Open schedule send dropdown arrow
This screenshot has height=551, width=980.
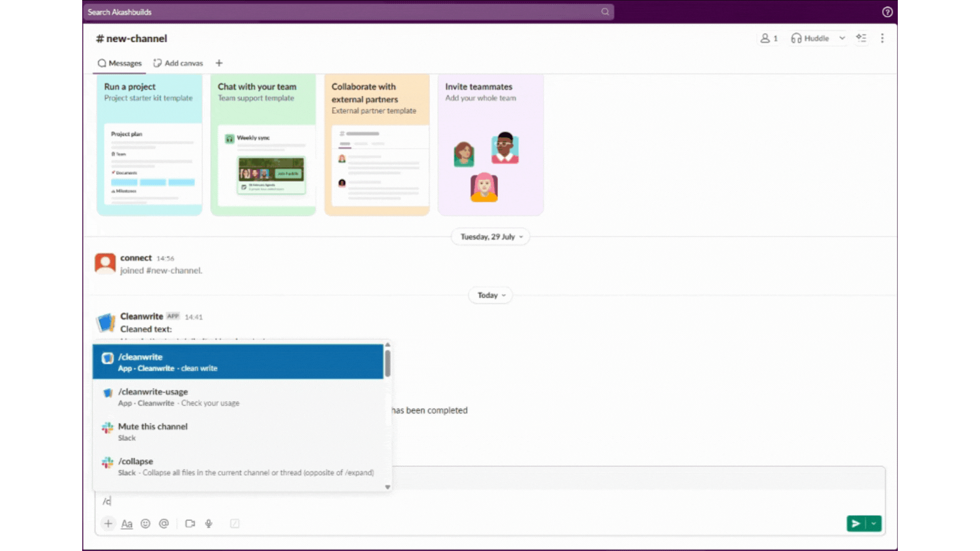pyautogui.click(x=874, y=523)
